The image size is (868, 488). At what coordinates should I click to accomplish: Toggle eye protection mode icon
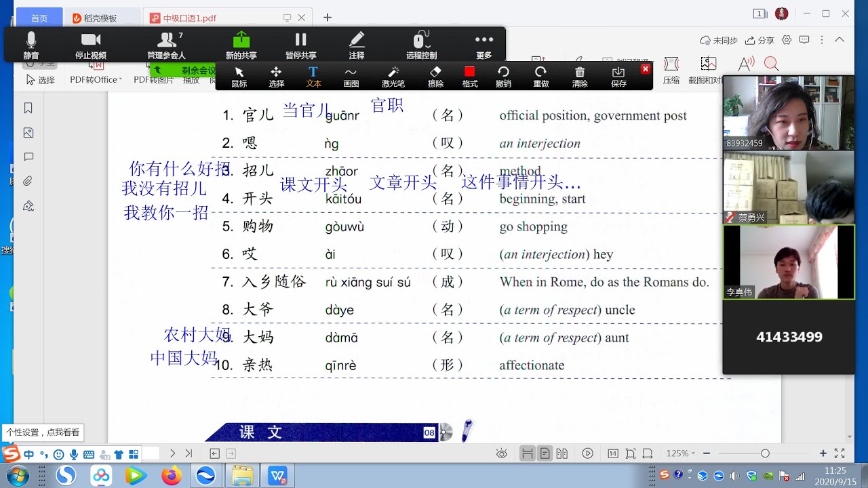501,453
